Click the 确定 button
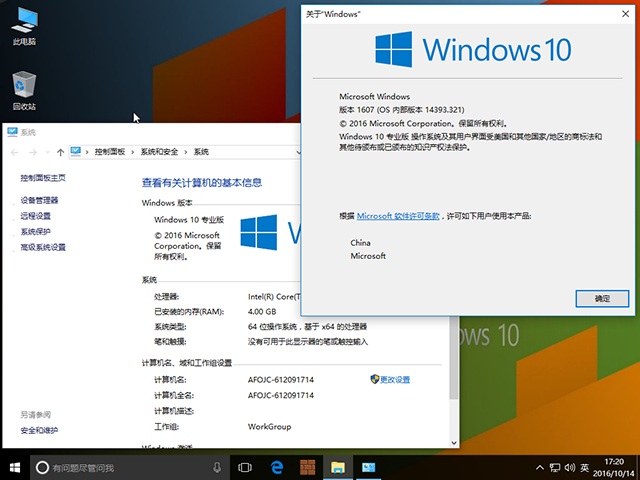640x480 pixels. 602,298
